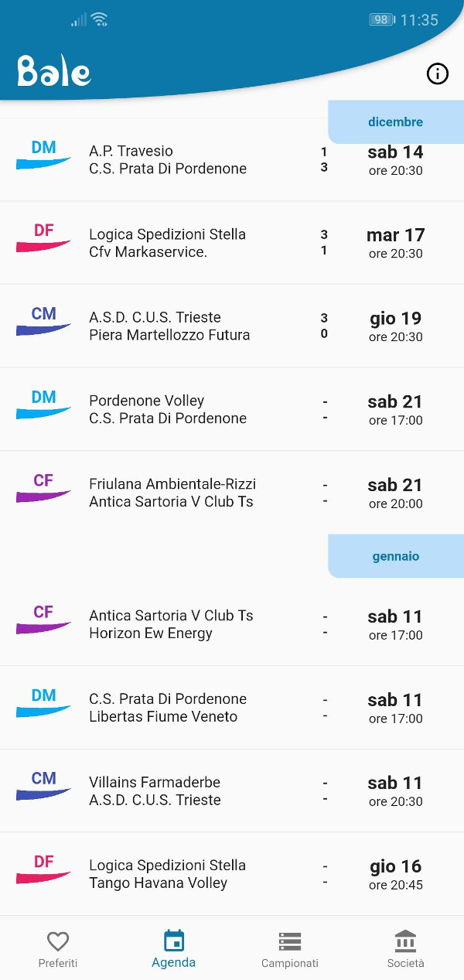Switch to the Campionati tab
The width and height of the screenshot is (464, 980).
click(290, 949)
